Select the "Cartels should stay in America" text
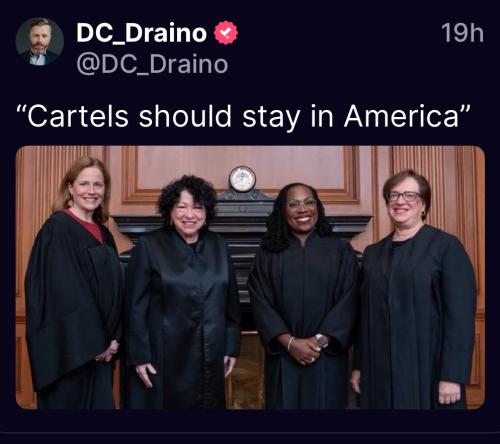 pos(244,116)
